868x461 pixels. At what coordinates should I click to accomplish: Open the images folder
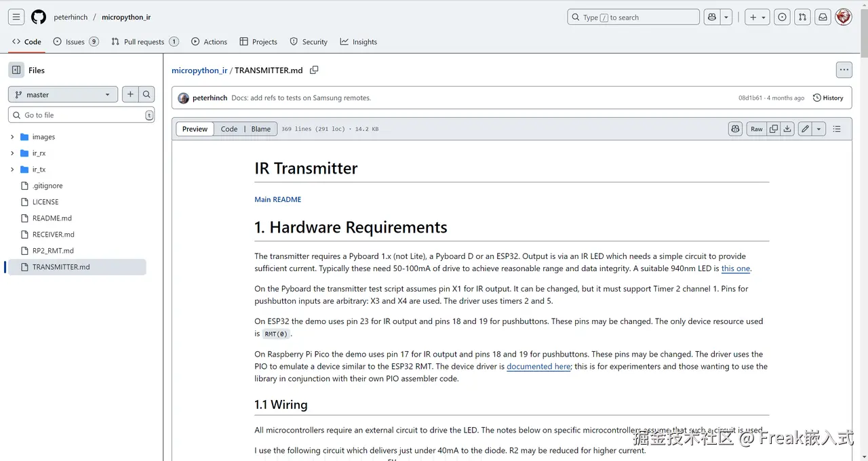pyautogui.click(x=43, y=137)
